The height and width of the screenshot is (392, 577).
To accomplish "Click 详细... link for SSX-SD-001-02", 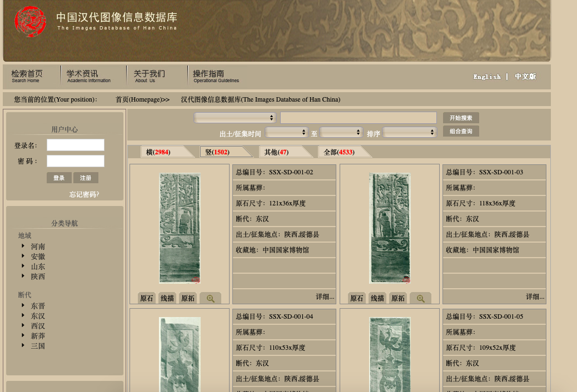I will point(325,297).
